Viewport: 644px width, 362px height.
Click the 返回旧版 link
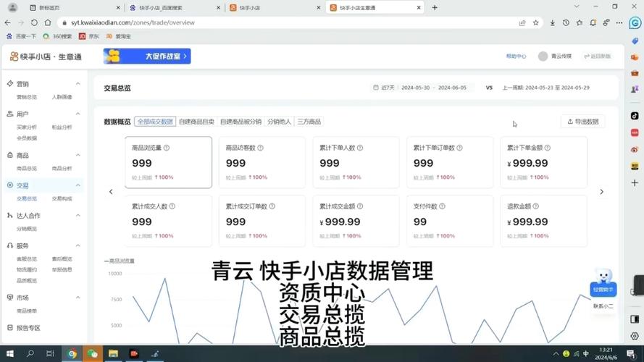point(597,56)
